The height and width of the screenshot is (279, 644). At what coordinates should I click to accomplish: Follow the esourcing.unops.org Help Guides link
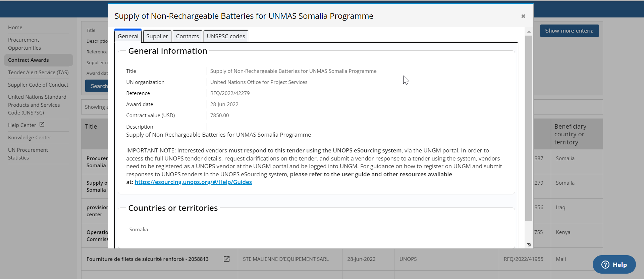[193, 182]
